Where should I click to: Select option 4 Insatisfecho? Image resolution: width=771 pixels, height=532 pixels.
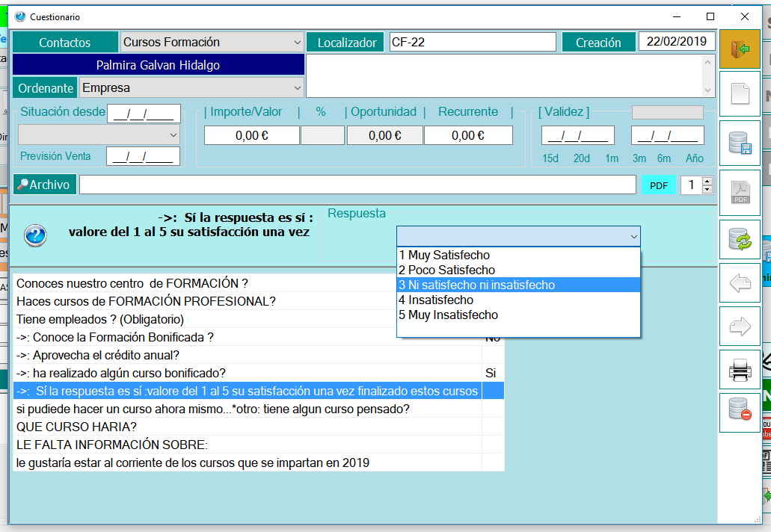coord(518,300)
